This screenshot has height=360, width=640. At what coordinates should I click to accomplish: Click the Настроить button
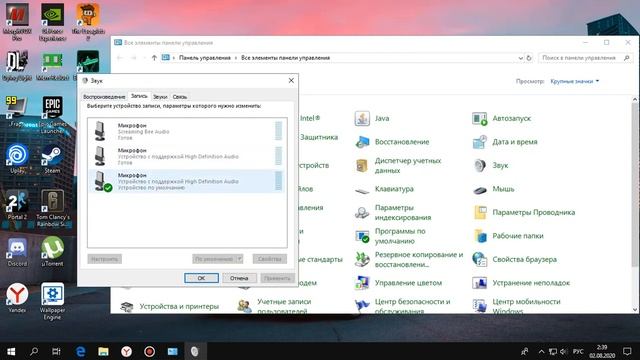click(104, 259)
